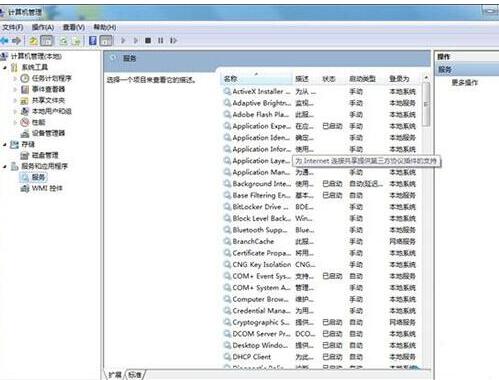Expand the 性能 tree node arrow
Screen dimensions: 499x380
(x=15, y=123)
